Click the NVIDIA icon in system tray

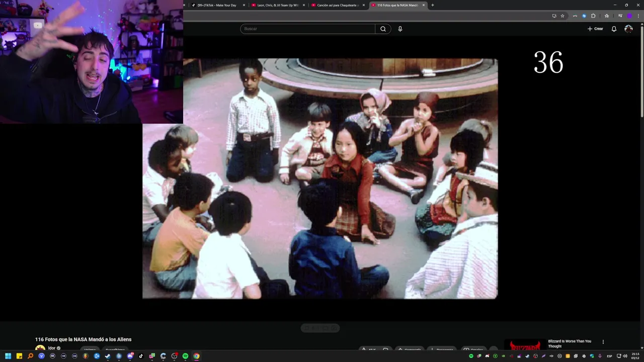tap(503, 356)
